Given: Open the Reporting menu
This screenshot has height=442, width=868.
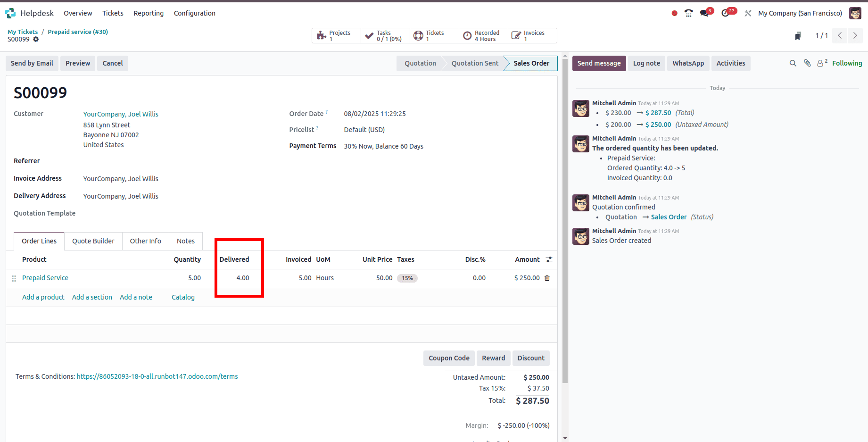Looking at the screenshot, I should click(x=149, y=13).
